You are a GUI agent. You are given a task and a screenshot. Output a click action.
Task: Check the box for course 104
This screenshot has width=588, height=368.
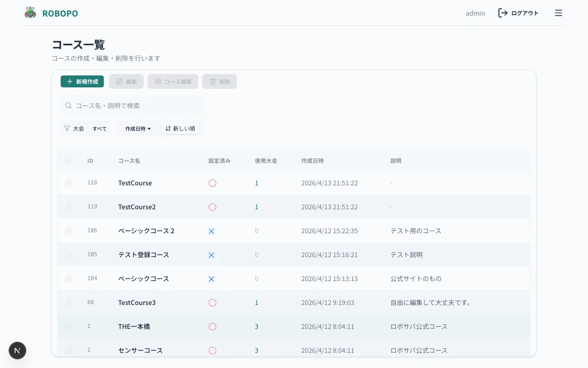pyautogui.click(x=69, y=279)
